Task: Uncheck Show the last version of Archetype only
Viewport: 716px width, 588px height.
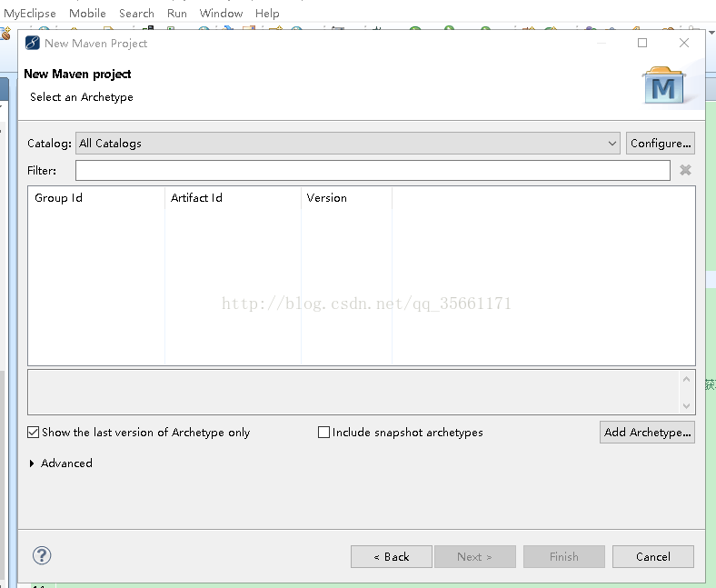Action: (x=34, y=433)
